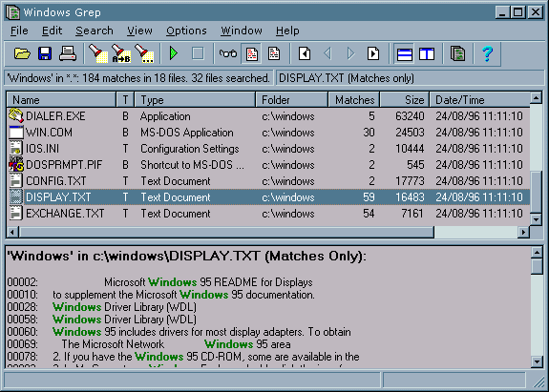
Task: Click match line 00002 README for Displays
Action: pos(160,282)
